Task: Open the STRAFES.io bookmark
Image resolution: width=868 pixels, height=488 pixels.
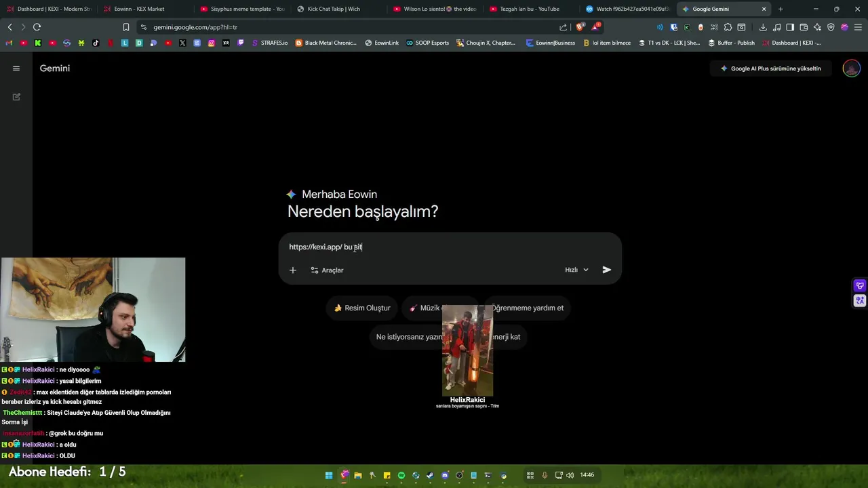Action: coord(270,43)
